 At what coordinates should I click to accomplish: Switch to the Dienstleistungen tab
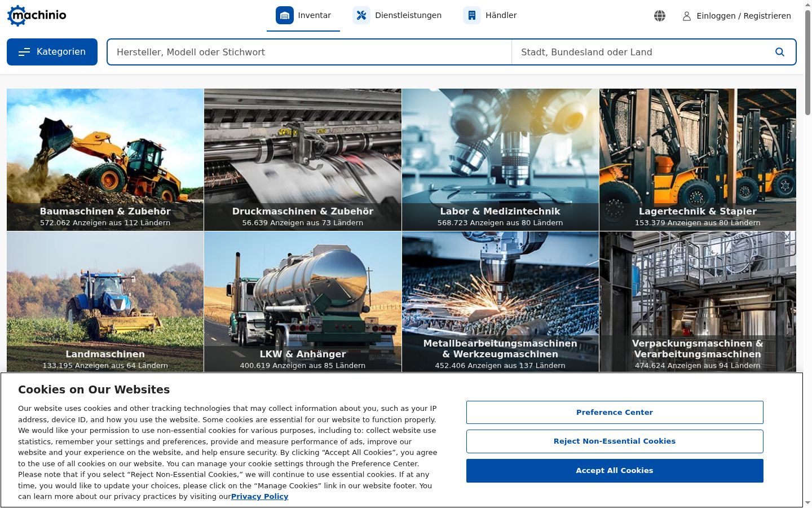397,16
